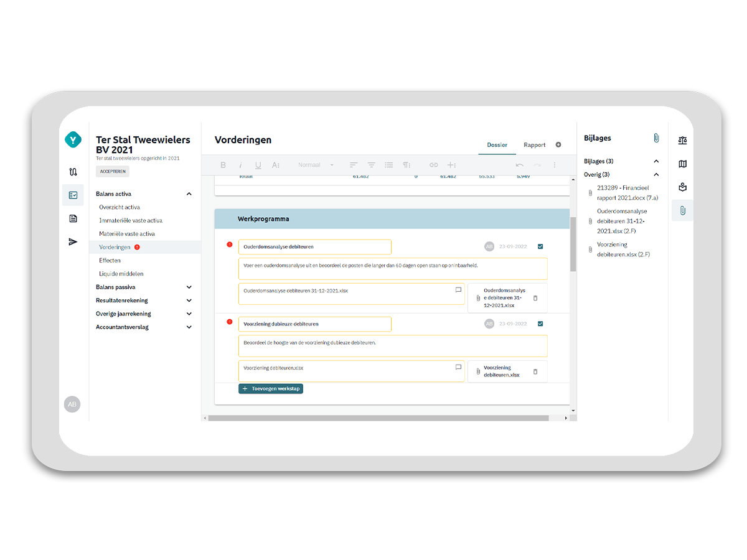
Task: Open Effecten in sidebar
Action: point(110,261)
